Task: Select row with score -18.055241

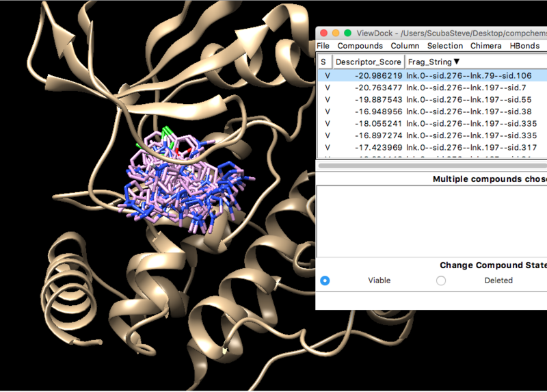Action: pyautogui.click(x=432, y=124)
